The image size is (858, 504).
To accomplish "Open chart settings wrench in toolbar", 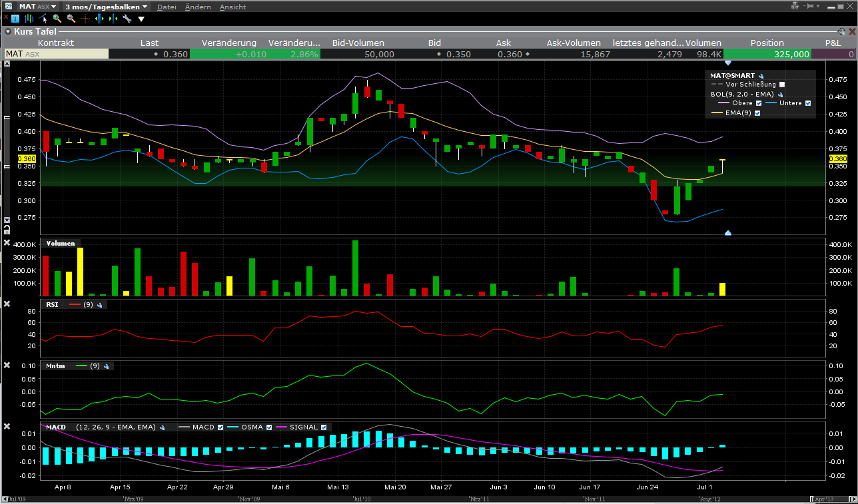I will click(127, 19).
